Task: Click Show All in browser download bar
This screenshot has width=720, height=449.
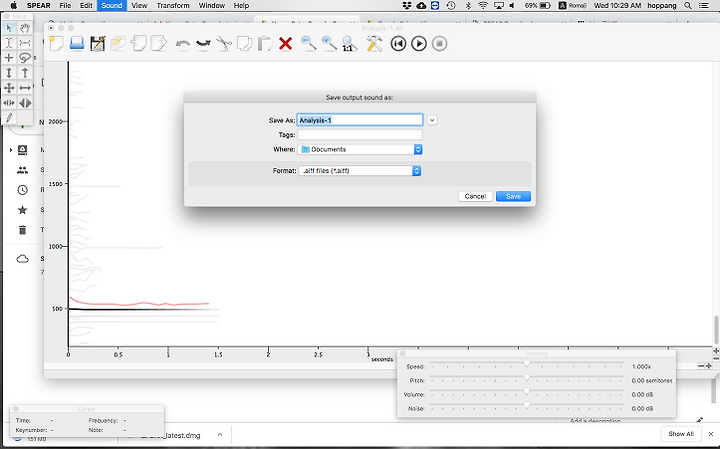Action: (681, 434)
